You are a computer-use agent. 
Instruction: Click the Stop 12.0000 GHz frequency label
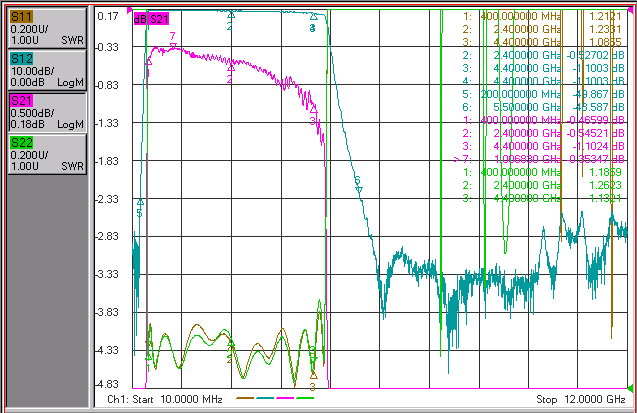581,399
